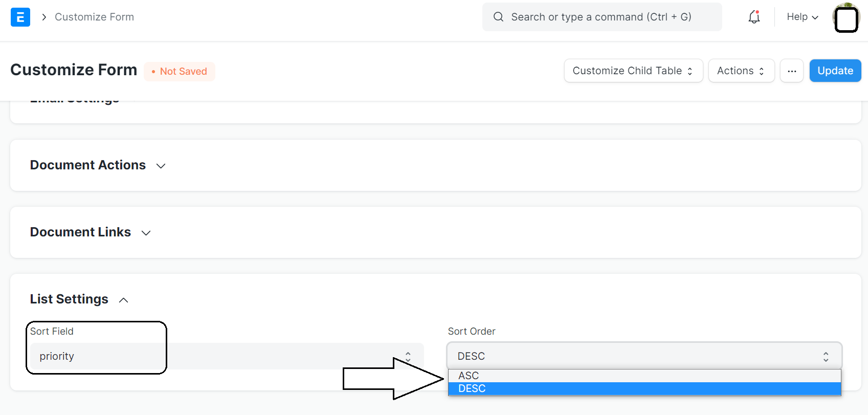The height and width of the screenshot is (415, 868).
Task: Click the stepper arrows on Sort Field
Action: point(408,355)
